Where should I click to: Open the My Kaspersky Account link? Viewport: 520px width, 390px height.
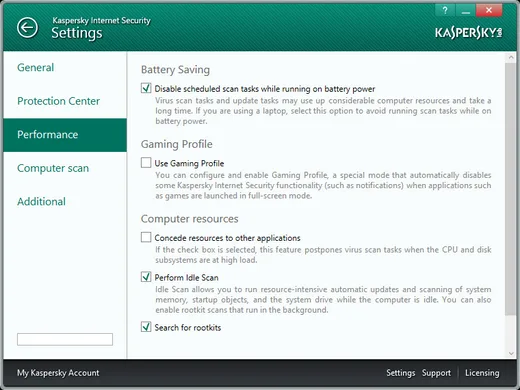58,373
